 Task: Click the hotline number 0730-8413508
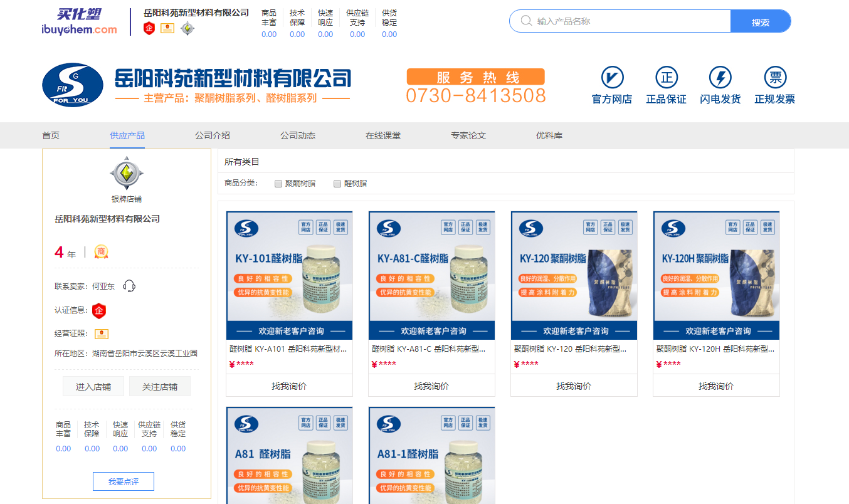point(476,96)
